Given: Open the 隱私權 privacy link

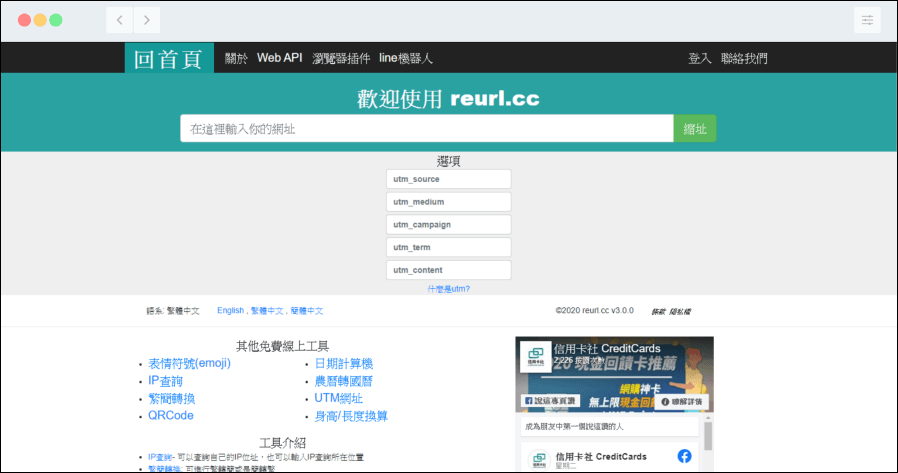Looking at the screenshot, I should [x=680, y=312].
